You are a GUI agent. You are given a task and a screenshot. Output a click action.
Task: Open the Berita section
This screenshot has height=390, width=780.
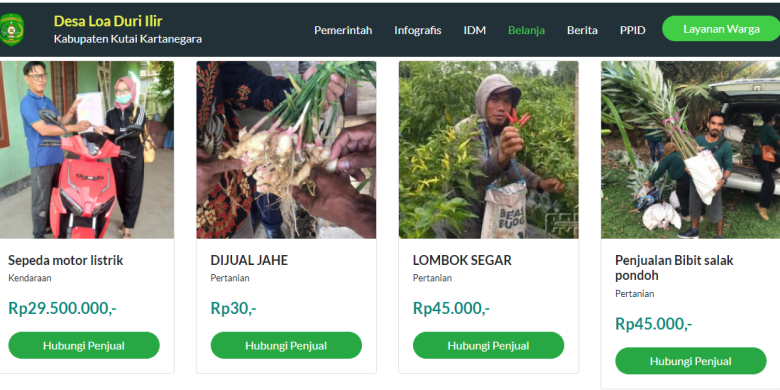pyautogui.click(x=582, y=30)
